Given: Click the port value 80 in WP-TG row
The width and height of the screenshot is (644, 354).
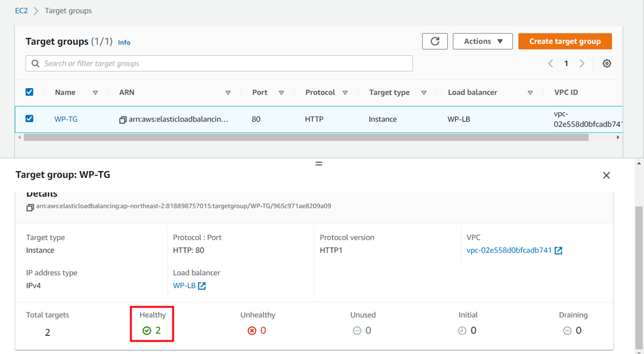Looking at the screenshot, I should coord(256,120).
